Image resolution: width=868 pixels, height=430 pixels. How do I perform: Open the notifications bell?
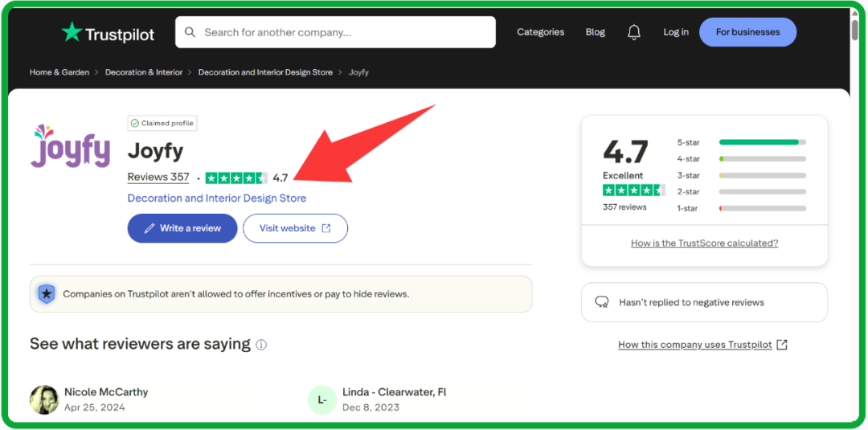click(x=634, y=32)
